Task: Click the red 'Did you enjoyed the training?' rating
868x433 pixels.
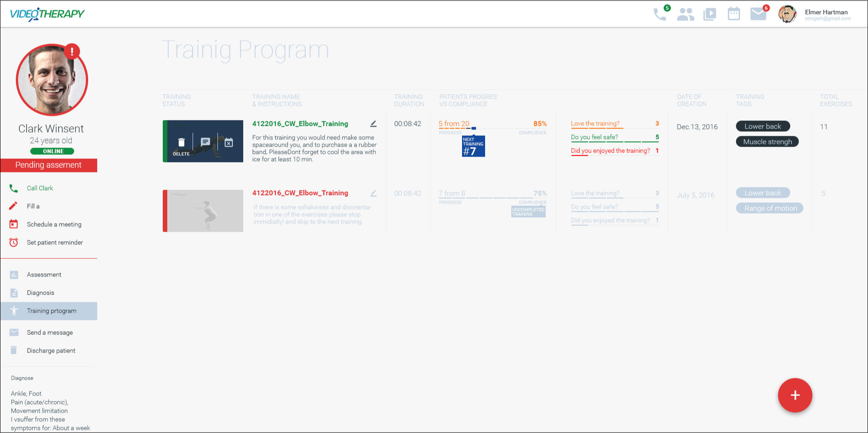Action: (x=615, y=151)
